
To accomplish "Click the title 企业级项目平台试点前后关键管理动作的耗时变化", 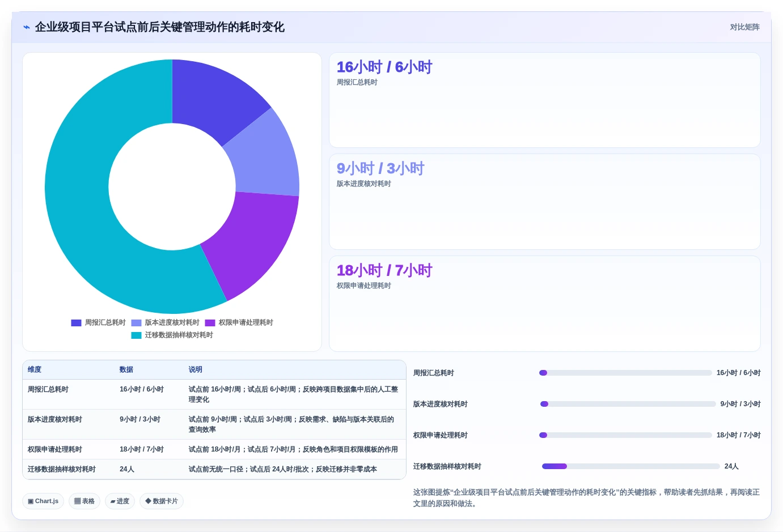I will coord(160,27).
